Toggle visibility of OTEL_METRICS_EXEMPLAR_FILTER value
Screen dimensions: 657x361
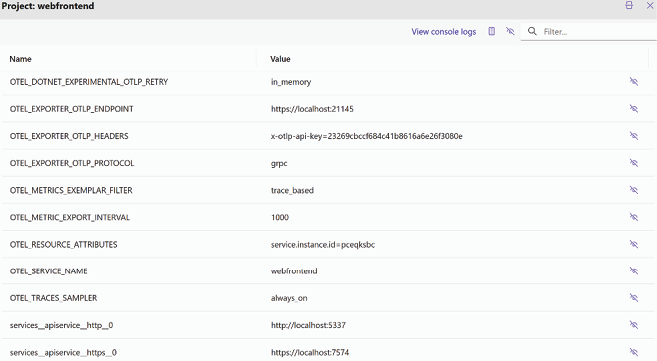(x=634, y=190)
